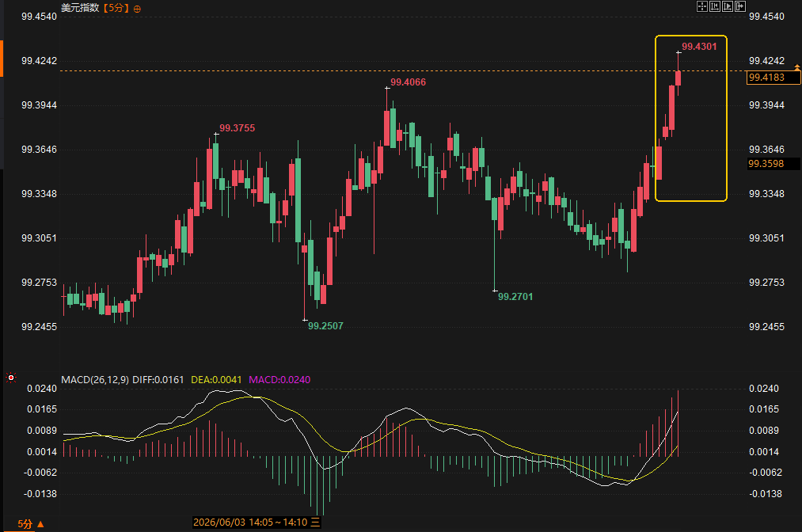
Task: Click 0.0240 on the left MACD axis
Action: pos(42,389)
